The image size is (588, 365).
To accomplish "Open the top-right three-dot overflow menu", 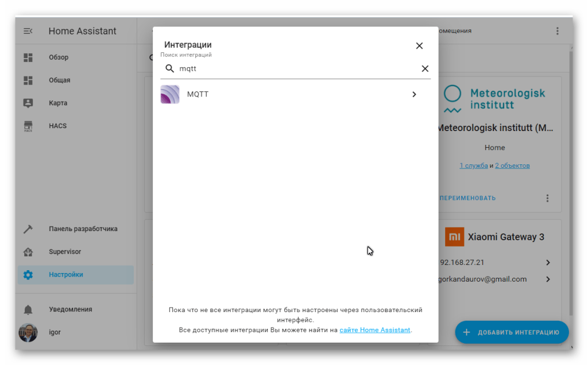I will tap(557, 31).
